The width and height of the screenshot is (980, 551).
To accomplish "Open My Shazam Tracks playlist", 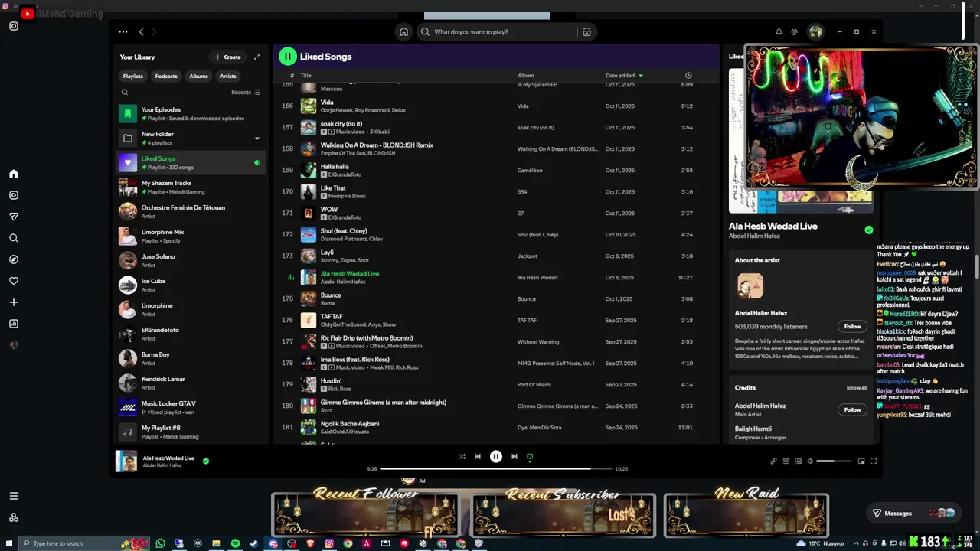I will pos(191,187).
